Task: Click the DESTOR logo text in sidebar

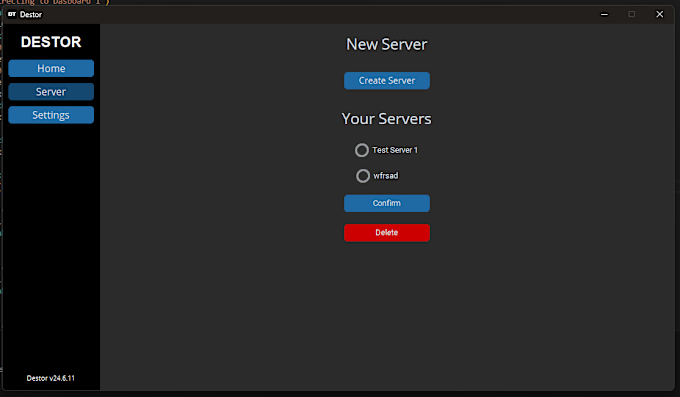Action: pyautogui.click(x=51, y=42)
